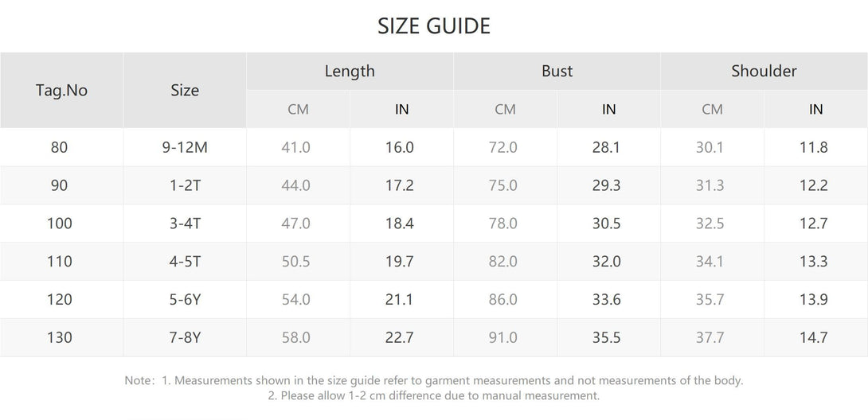
Task: Click the SIZE GUIDE title
Action: [433, 26]
